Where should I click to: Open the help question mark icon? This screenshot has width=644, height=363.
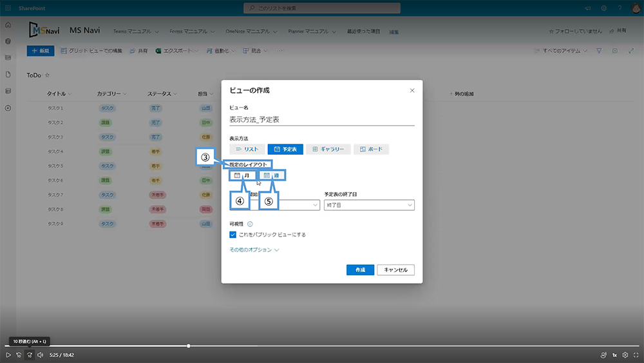620,8
